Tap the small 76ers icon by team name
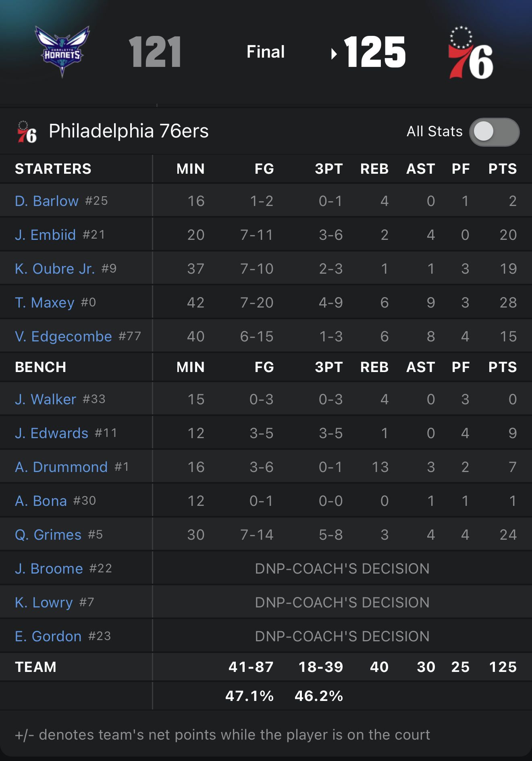532x761 pixels. click(x=27, y=132)
